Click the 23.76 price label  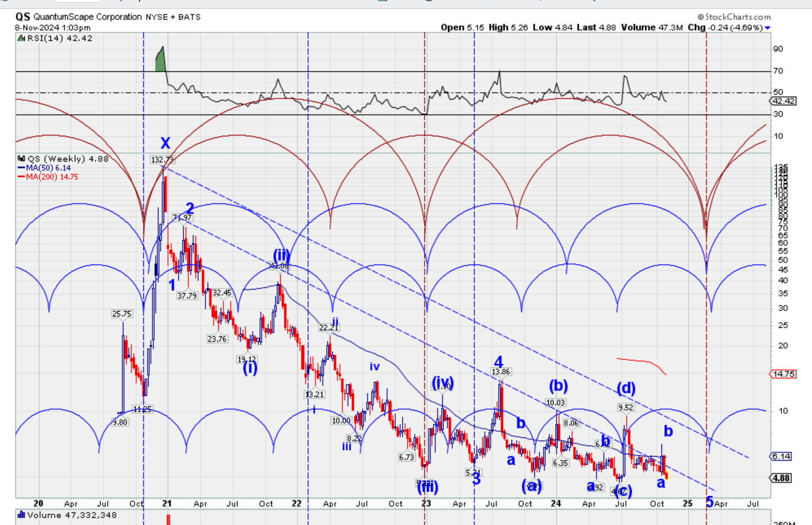coord(217,339)
